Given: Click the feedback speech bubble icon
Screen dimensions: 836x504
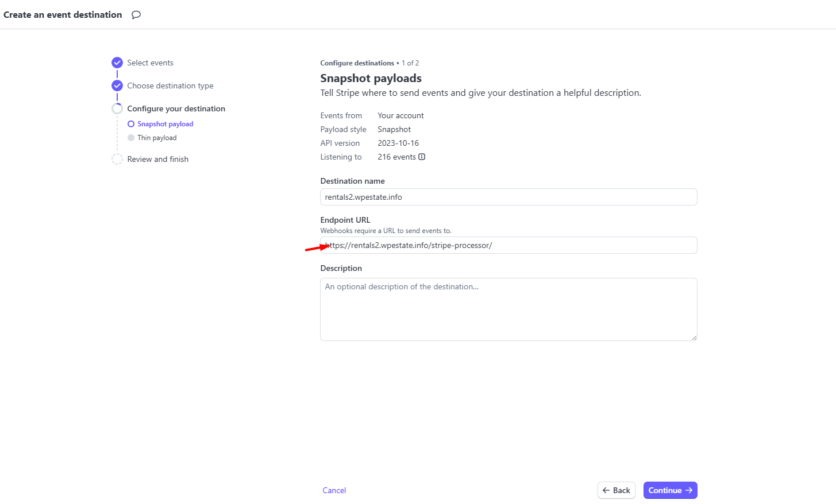Looking at the screenshot, I should point(136,15).
